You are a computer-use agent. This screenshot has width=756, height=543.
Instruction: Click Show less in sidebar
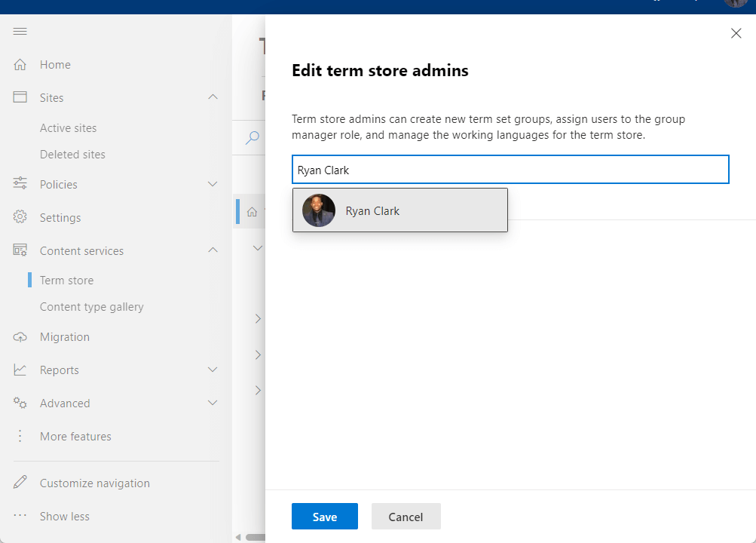click(x=65, y=517)
